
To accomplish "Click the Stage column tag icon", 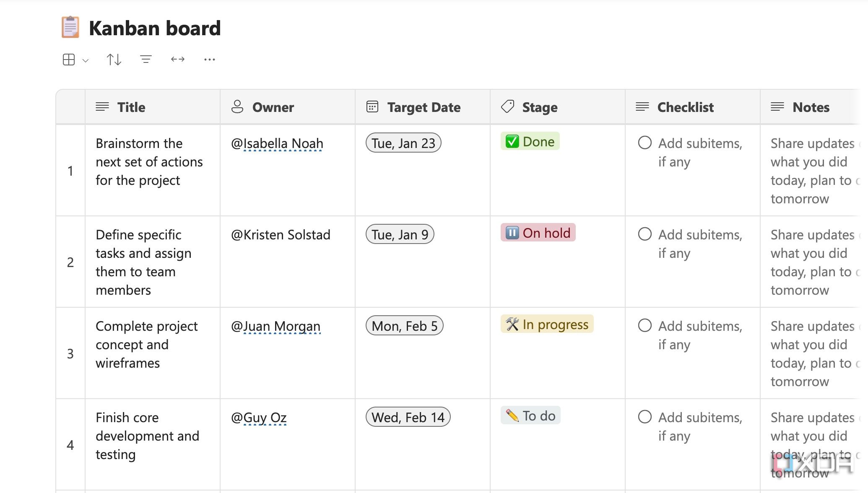I will click(x=507, y=106).
